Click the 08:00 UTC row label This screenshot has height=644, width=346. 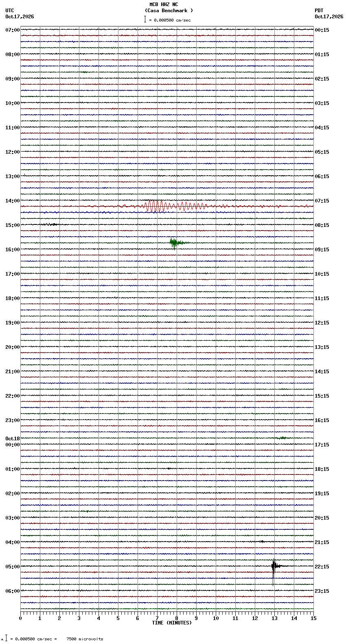[13, 54]
